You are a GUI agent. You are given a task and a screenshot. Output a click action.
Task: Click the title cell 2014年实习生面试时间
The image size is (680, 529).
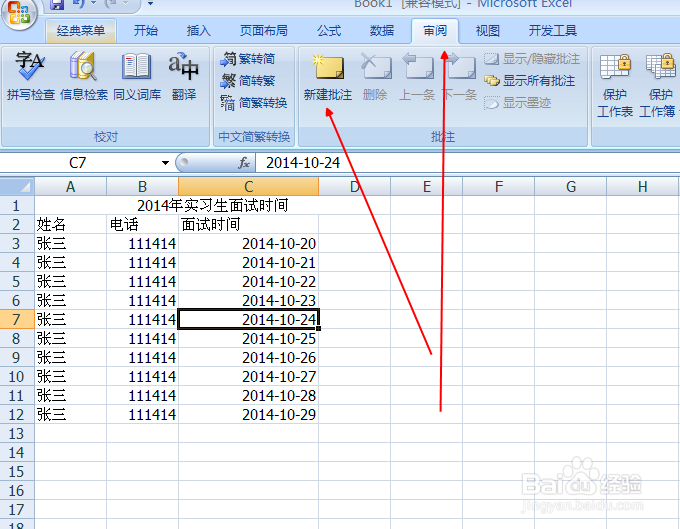click(212, 206)
